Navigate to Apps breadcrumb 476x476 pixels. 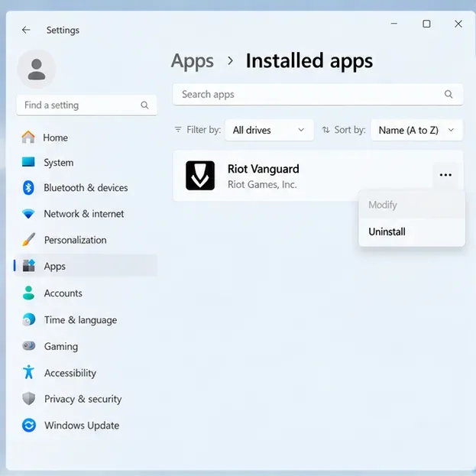pyautogui.click(x=193, y=60)
